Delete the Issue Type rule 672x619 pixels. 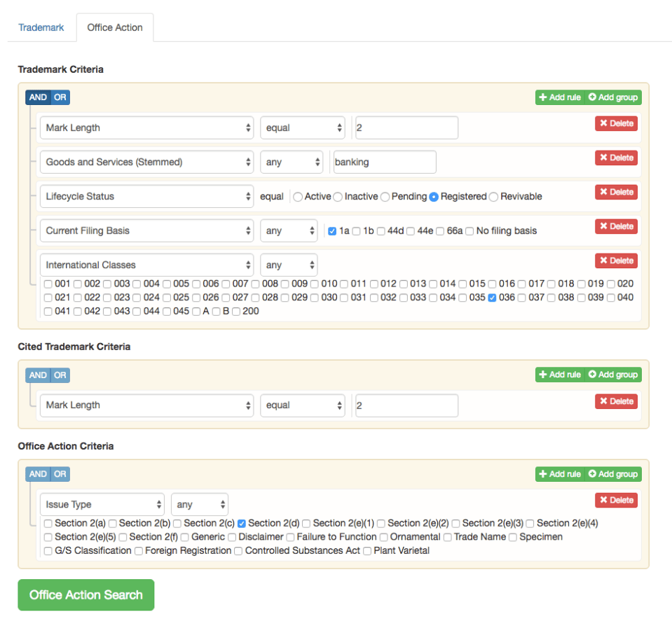[x=616, y=501]
